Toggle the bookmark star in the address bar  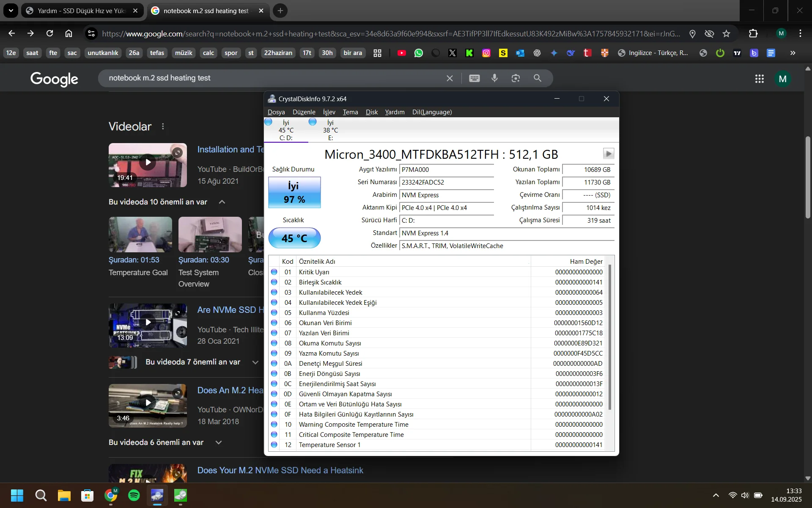727,33
